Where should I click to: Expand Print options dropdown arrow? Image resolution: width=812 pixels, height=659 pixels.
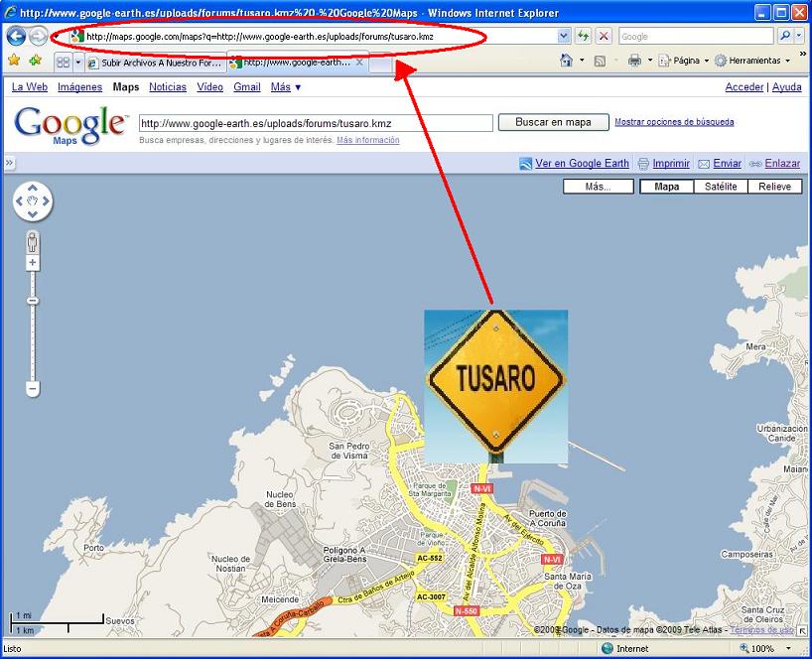(650, 61)
